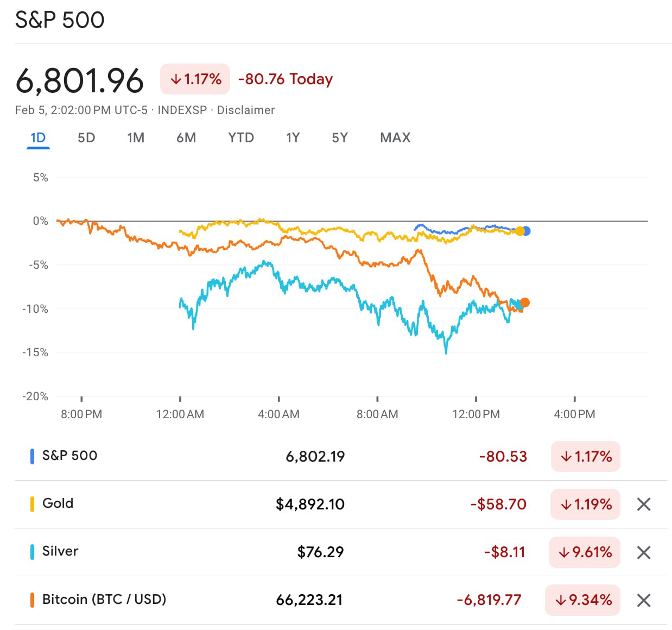Viewport: 672px width, 630px height.
Task: Select the 1M time range tab
Action: tap(136, 138)
